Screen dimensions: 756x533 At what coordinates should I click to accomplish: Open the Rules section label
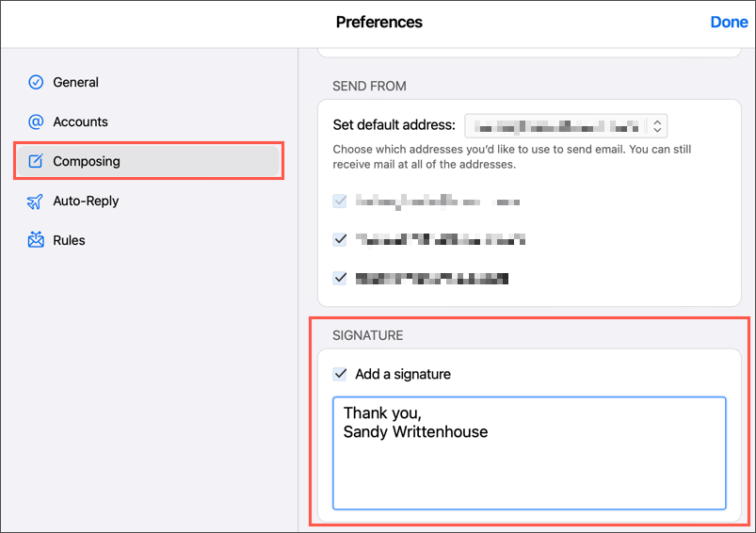tap(69, 240)
